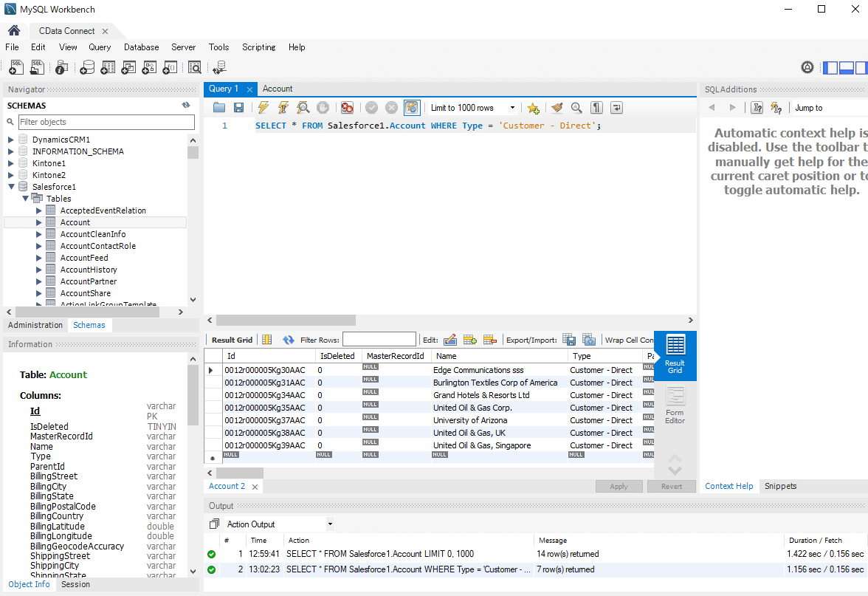
Task: Click the Insert new row icon
Action: 469,340
